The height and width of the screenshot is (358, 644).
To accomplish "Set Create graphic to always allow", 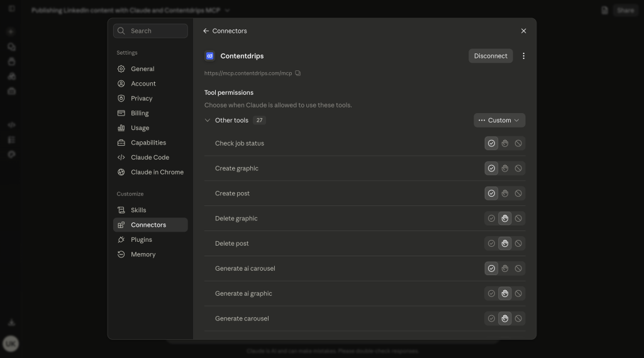I will coord(491,168).
